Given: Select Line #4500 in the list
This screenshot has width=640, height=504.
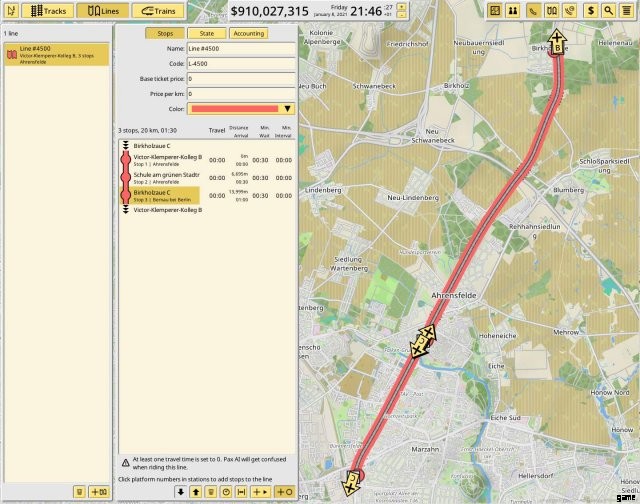Looking at the screenshot, I should click(x=58, y=52).
